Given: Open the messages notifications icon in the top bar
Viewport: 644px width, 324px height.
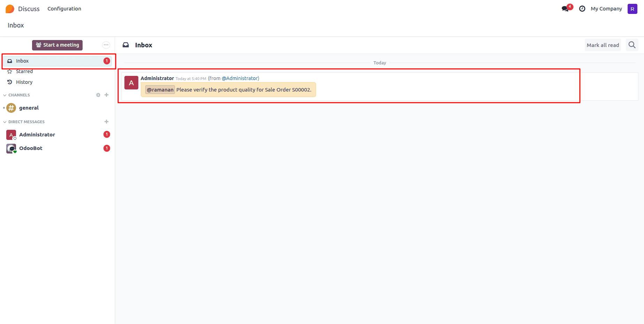Looking at the screenshot, I should pyautogui.click(x=565, y=8).
